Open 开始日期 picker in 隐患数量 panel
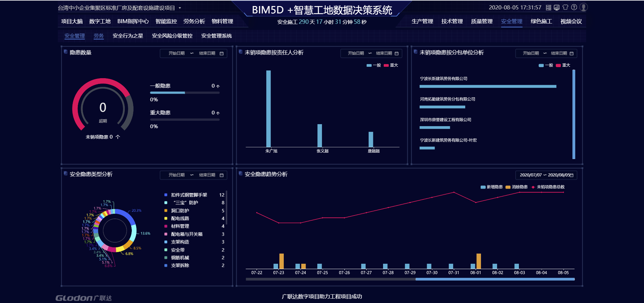 pos(176,53)
